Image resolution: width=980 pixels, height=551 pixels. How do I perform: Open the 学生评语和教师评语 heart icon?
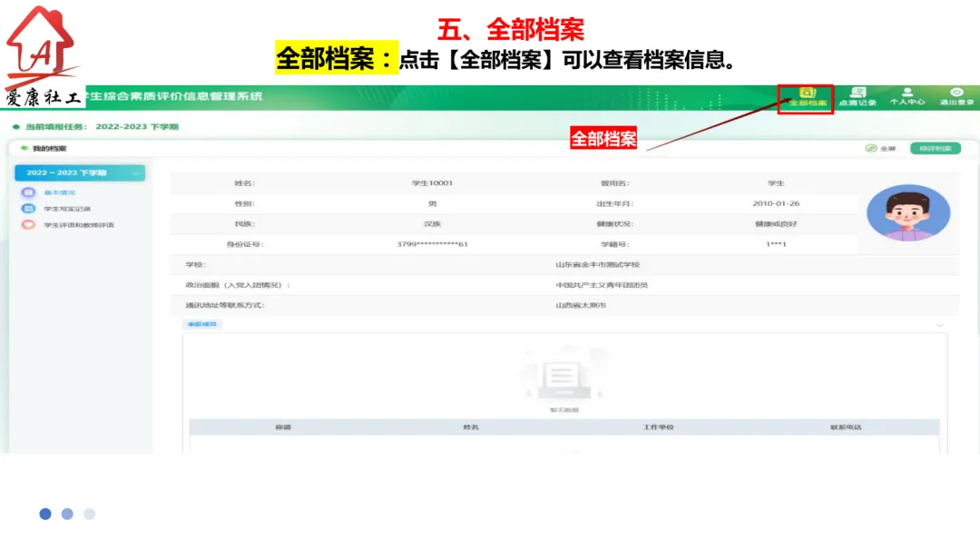pos(28,225)
